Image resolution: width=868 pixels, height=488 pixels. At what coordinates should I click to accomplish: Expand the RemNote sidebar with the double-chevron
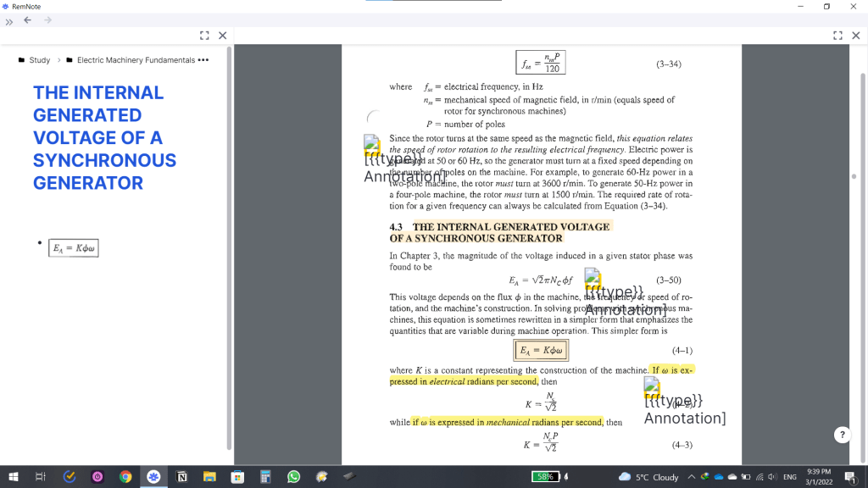8,23
